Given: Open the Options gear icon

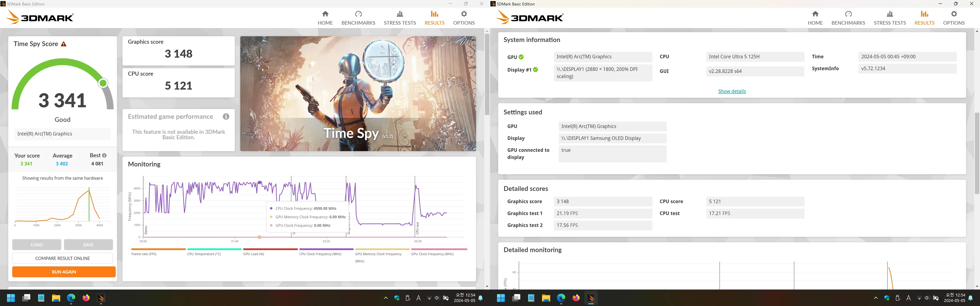Looking at the screenshot, I should pos(464,17).
